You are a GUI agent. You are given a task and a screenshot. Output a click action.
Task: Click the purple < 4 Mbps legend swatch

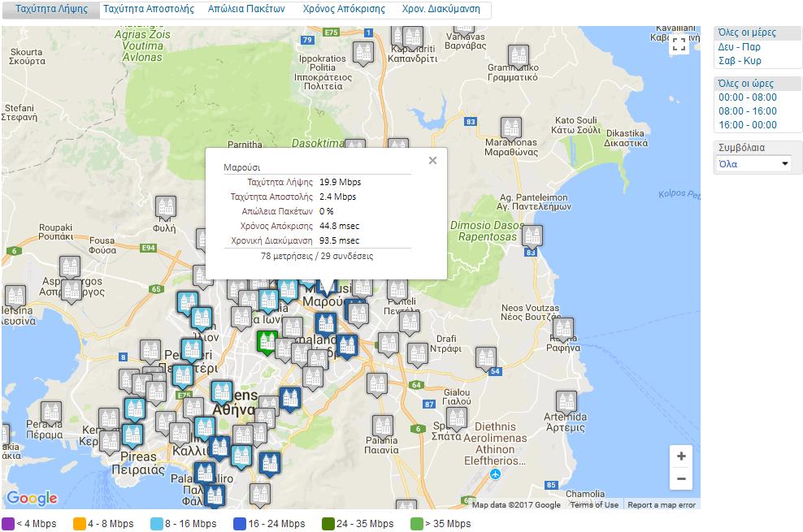pos(8,524)
